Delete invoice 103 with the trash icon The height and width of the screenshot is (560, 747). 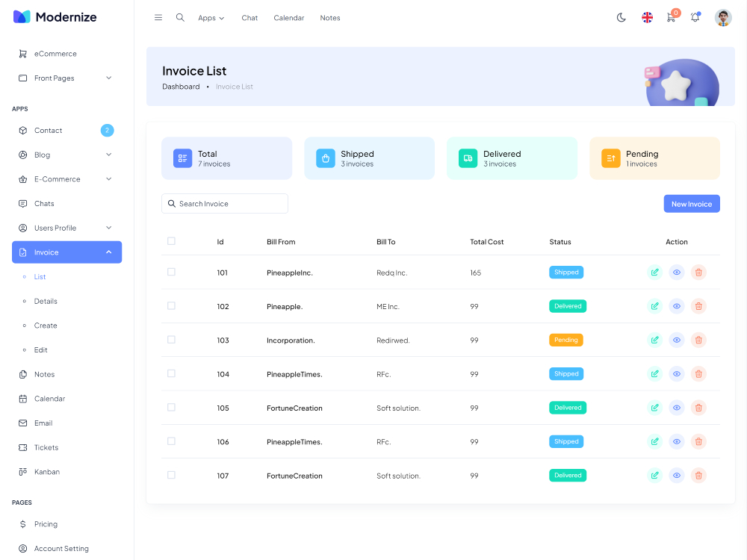tap(698, 340)
